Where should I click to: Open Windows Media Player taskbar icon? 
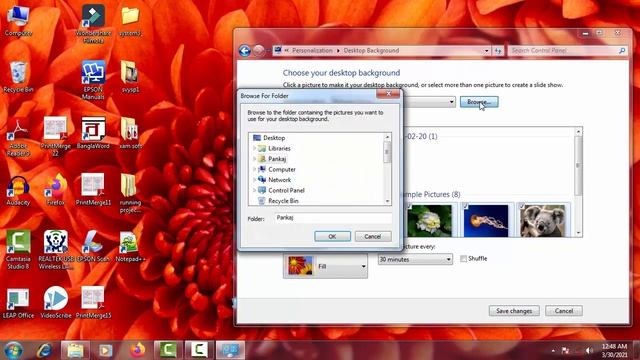106,350
